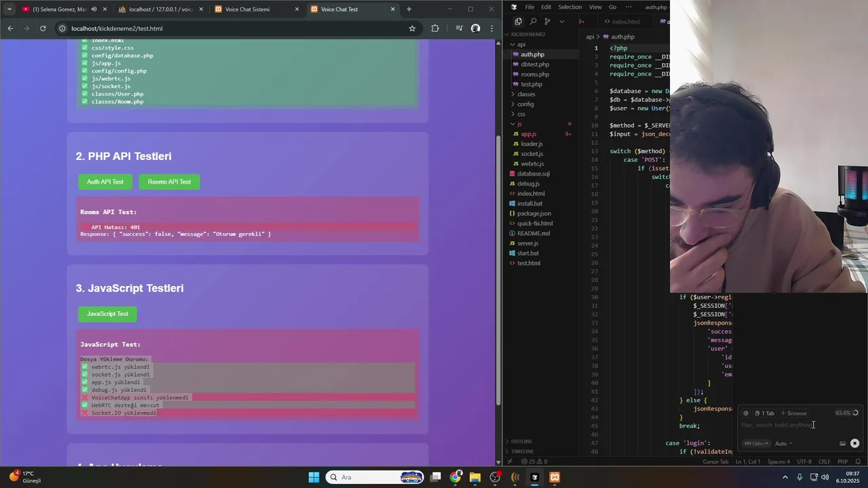Expand the hidden activity bar views chevron
This screenshot has width=868, height=488.
pos(561,21)
